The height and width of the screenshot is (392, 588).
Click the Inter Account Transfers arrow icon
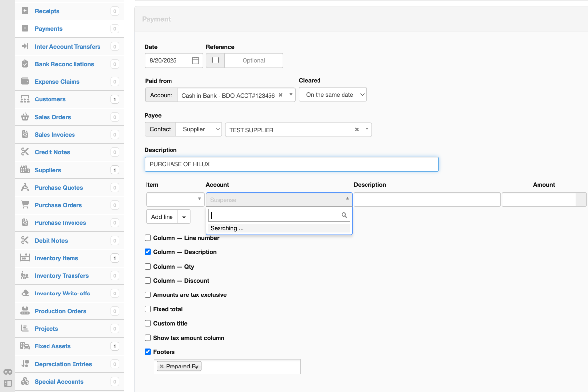tap(25, 47)
